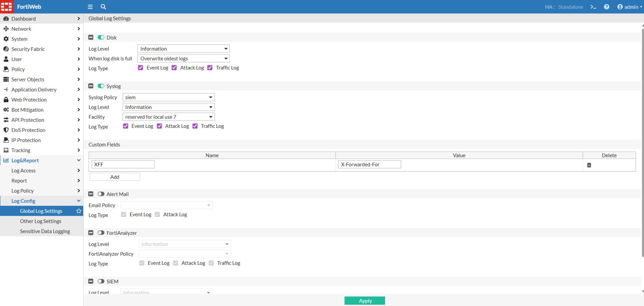The width and height of the screenshot is (644, 306).
Task: Toggle the sidebar hamburger menu
Action: point(90,7)
